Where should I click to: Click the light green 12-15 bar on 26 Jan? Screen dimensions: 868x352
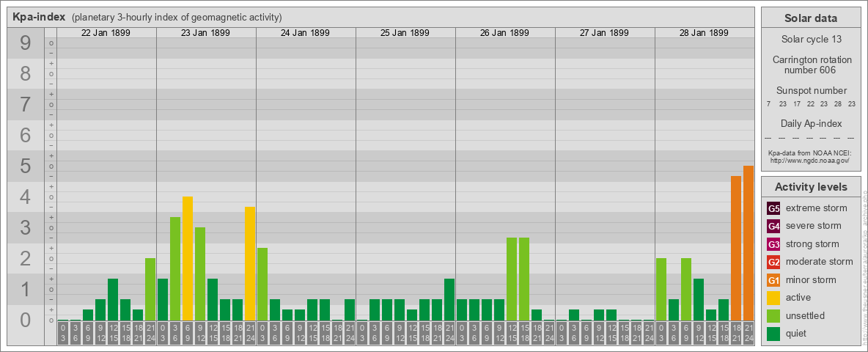click(x=512, y=279)
